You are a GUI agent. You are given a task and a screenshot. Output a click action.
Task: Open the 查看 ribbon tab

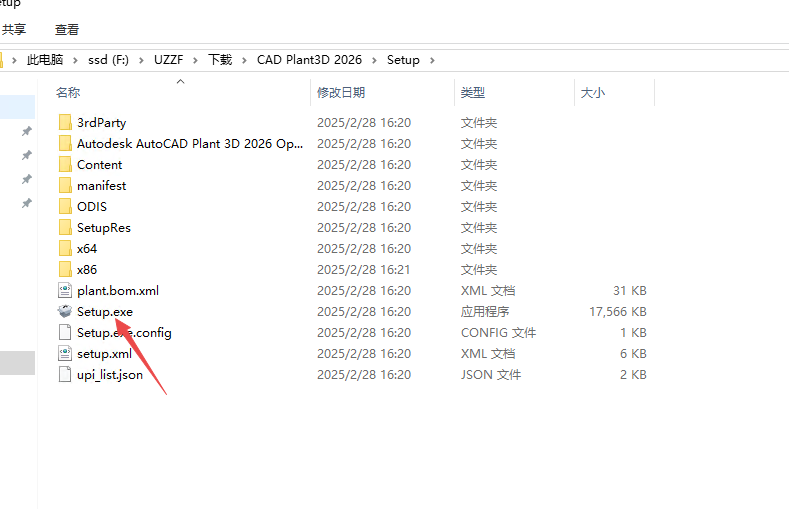click(67, 30)
